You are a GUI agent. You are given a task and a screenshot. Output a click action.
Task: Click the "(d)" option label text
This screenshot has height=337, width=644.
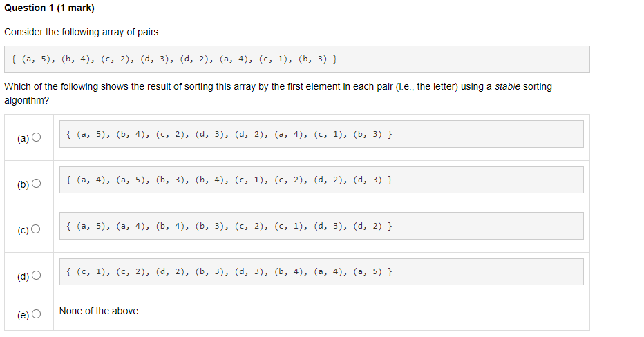tap(23, 277)
